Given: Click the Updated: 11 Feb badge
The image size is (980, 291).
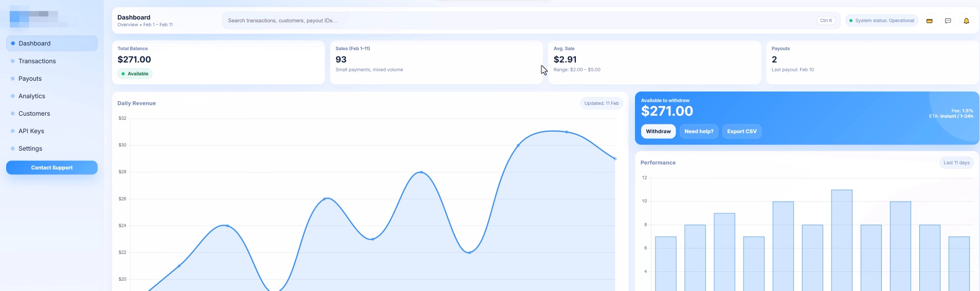Looking at the screenshot, I should [x=602, y=103].
